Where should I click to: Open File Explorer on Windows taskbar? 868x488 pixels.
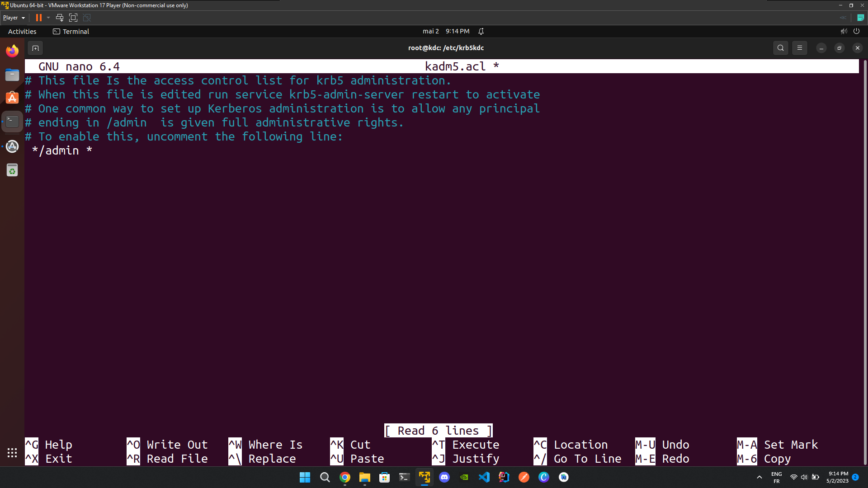pyautogui.click(x=365, y=477)
